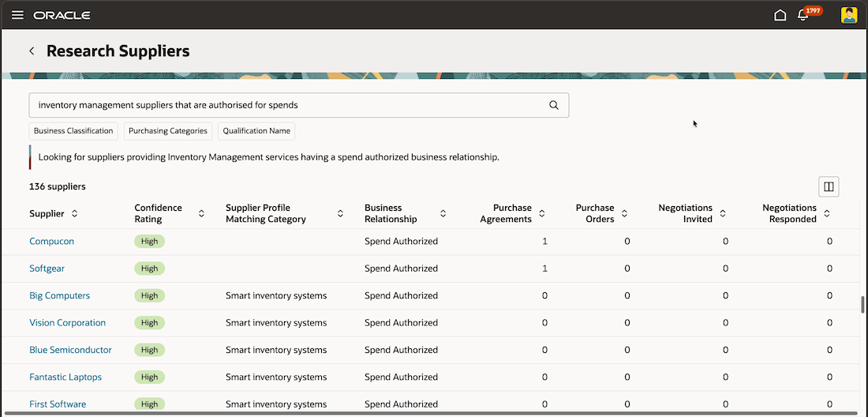868x417 pixels.
Task: Click Smart inventory systems for Blue Semiconductor
Action: [x=276, y=350]
